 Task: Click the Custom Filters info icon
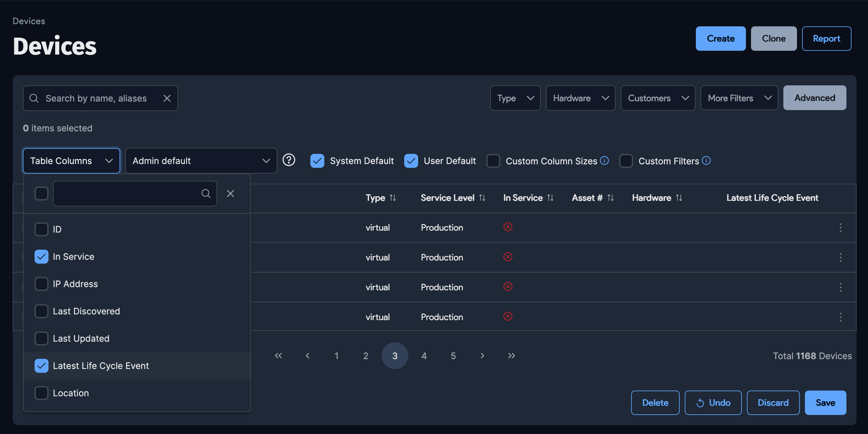706,161
